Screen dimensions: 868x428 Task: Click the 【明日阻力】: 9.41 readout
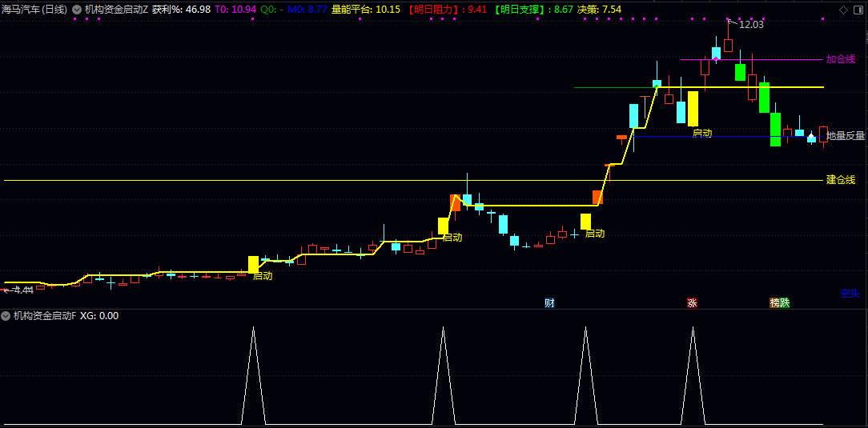(447, 10)
